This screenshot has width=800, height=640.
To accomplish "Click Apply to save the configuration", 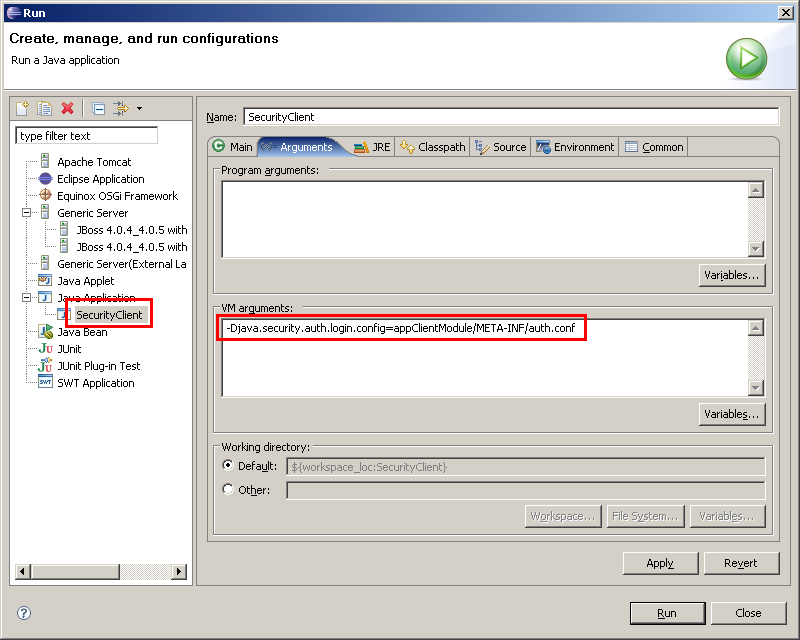I will coord(660,563).
